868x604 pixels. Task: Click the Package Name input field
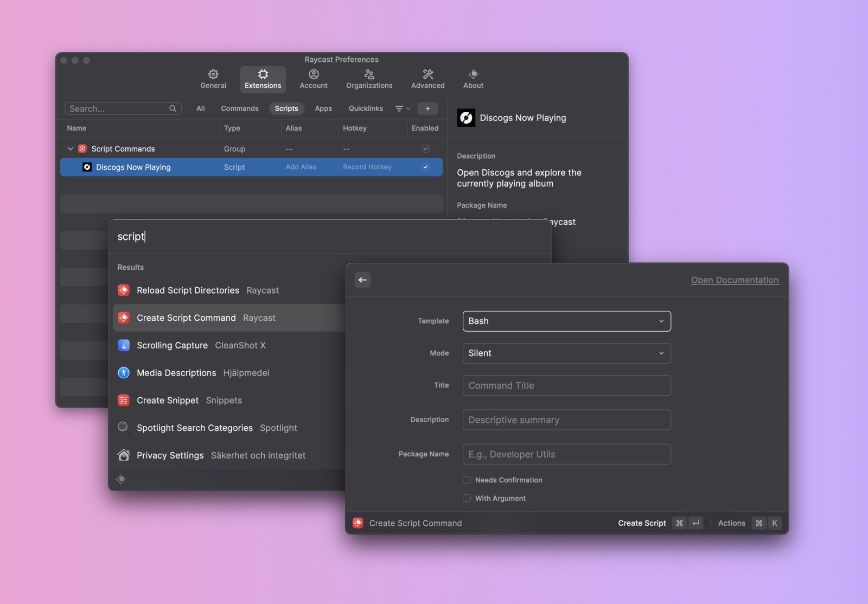(x=566, y=454)
